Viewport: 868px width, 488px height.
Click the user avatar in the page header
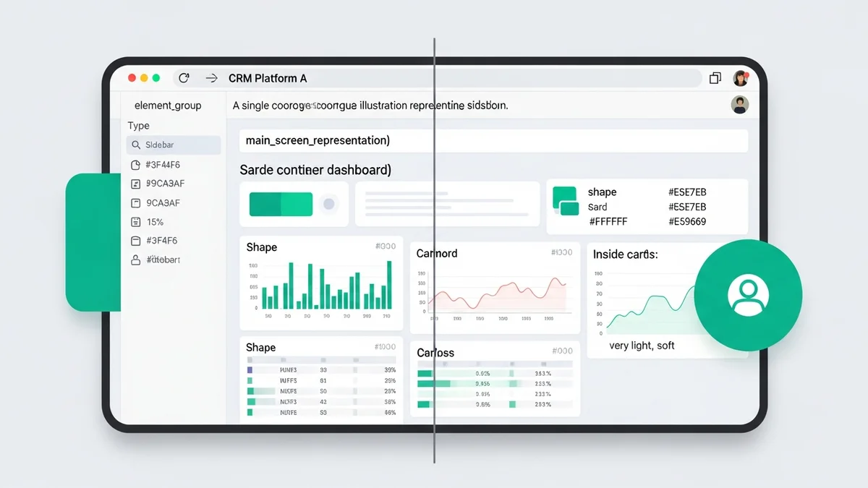739,105
